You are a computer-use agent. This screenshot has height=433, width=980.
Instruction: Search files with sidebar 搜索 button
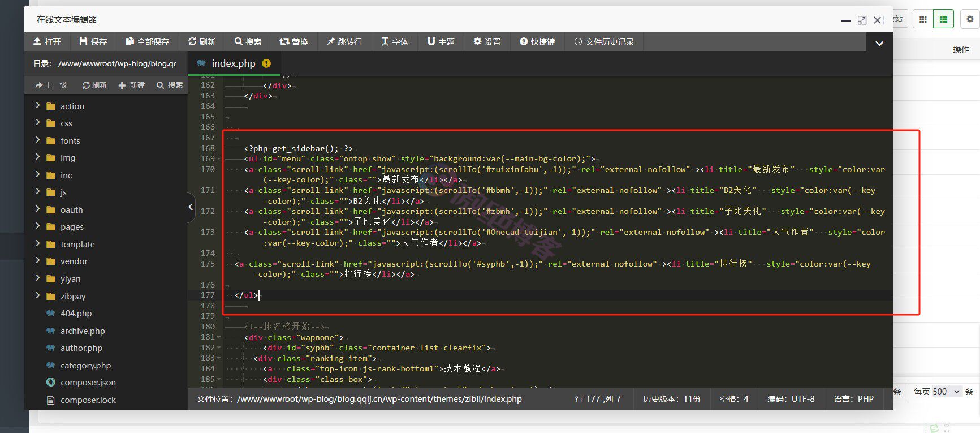tap(170, 85)
